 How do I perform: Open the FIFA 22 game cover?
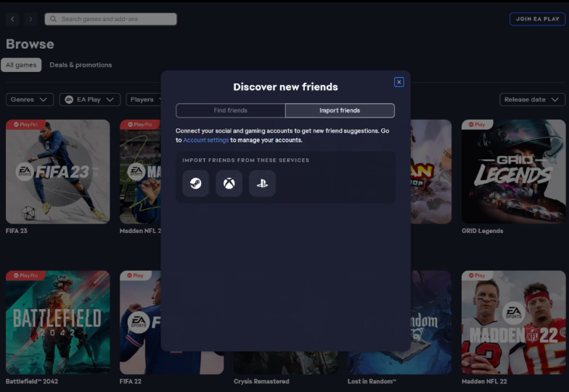point(141,322)
